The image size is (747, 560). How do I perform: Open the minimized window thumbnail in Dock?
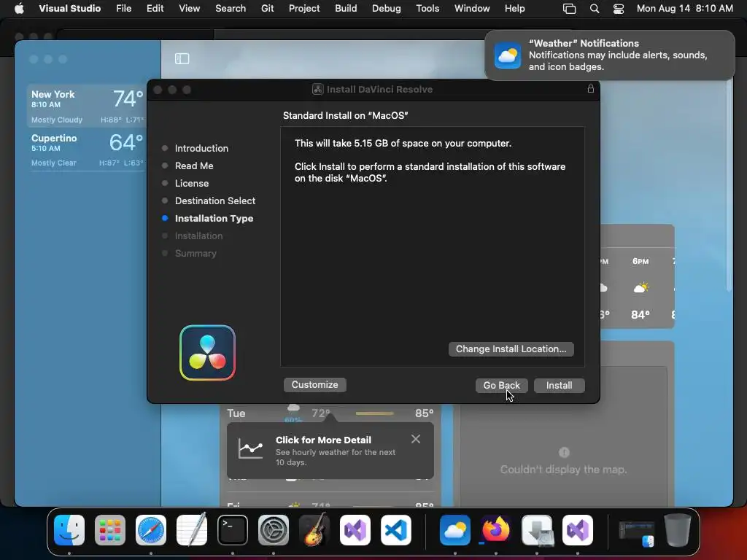636,532
